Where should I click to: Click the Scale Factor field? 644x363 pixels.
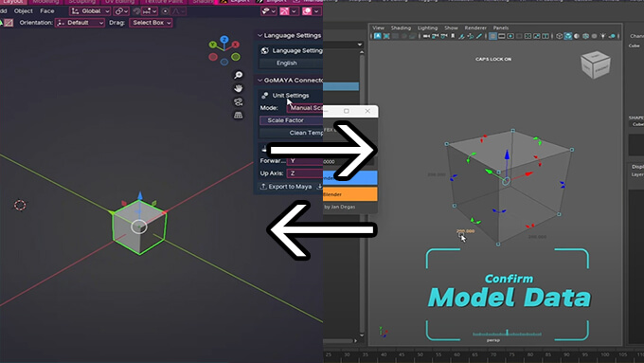291,120
